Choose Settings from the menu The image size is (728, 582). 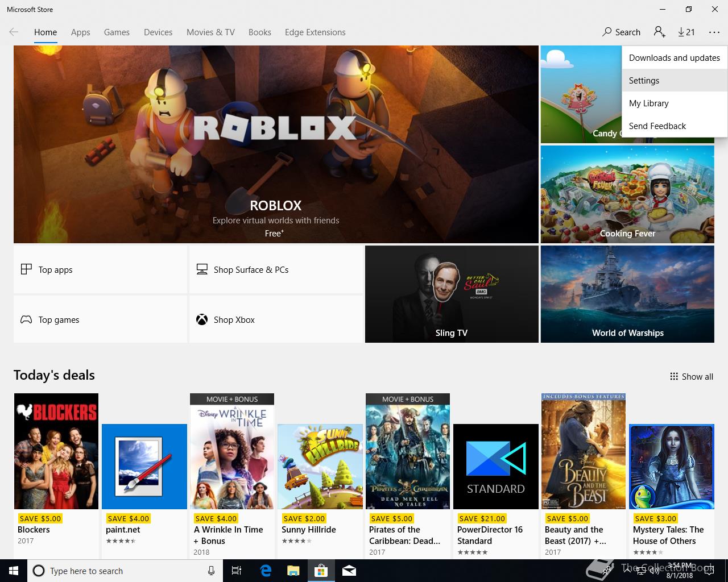(675, 81)
